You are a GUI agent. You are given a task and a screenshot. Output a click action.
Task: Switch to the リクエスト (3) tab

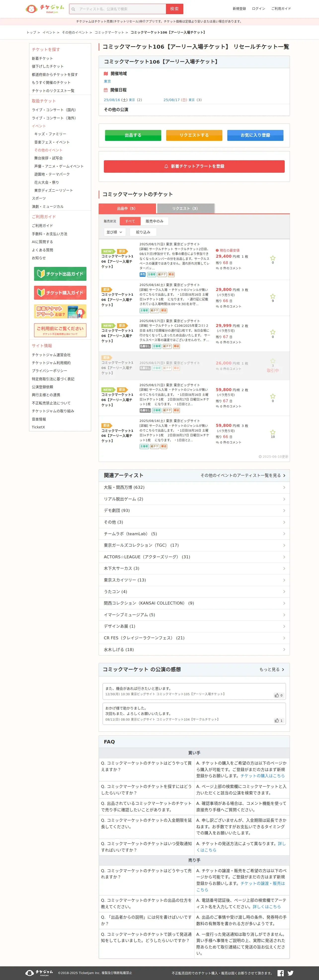coord(186,208)
